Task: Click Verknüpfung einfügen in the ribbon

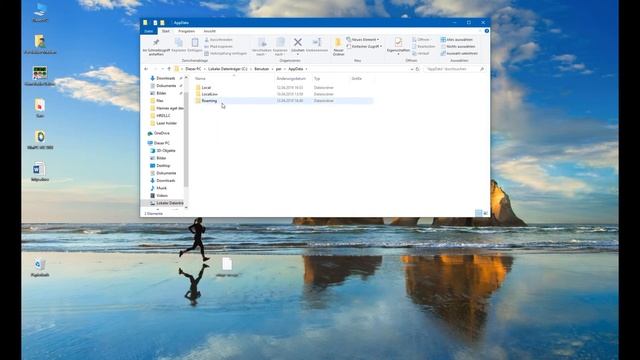Action: pyautogui.click(x=225, y=53)
